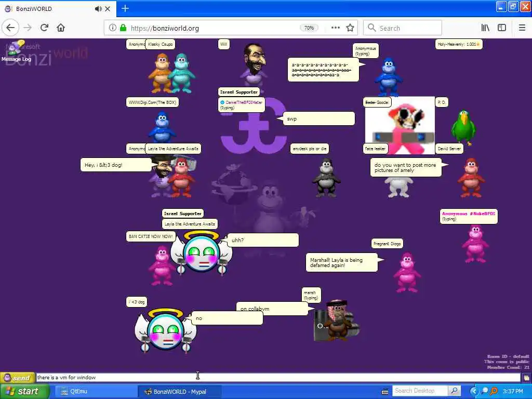The image size is (532, 399).
Task: Click 'do you want to post more' bubble
Action: 406,167
